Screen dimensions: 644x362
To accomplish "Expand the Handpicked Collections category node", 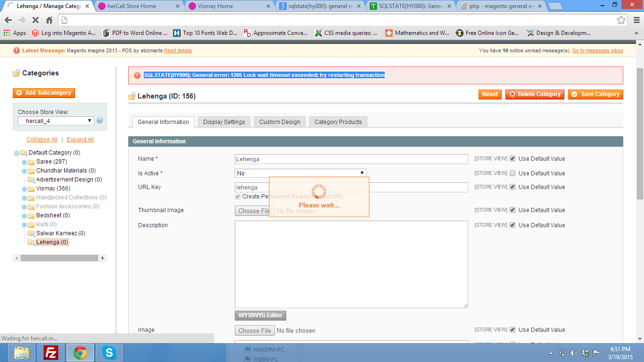I will (24, 197).
